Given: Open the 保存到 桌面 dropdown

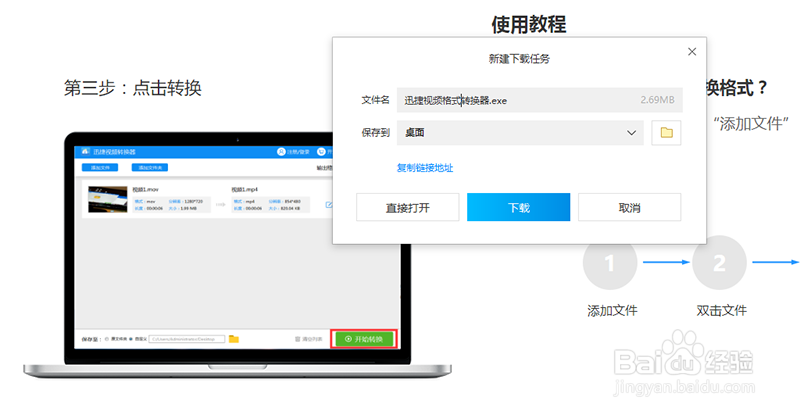Looking at the screenshot, I should pyautogui.click(x=520, y=133).
